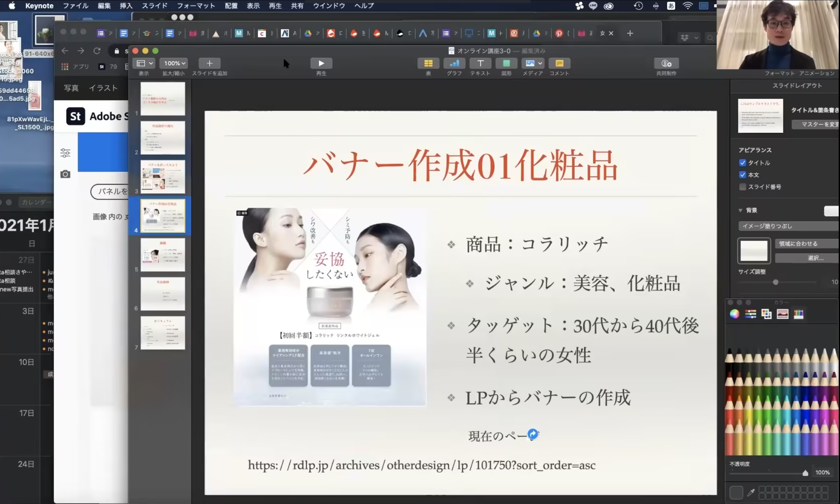840x504 pixels.
Task: Switch to the フォーマット inspector tab
Action: (x=780, y=73)
